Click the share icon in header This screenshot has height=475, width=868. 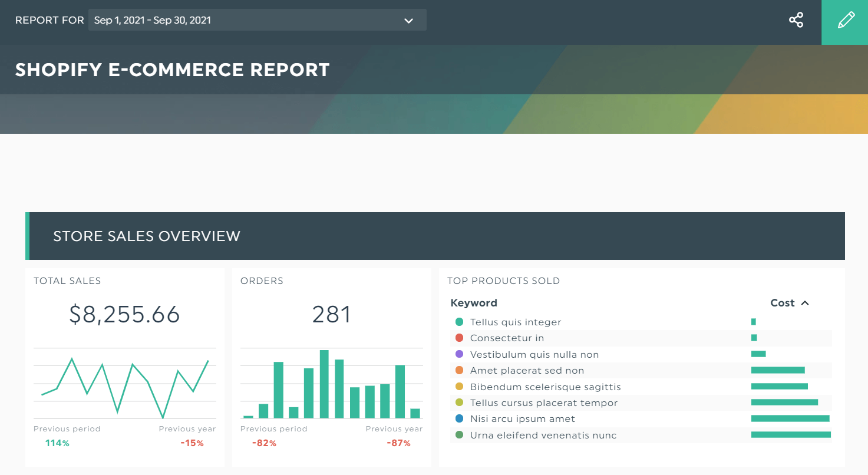796,20
